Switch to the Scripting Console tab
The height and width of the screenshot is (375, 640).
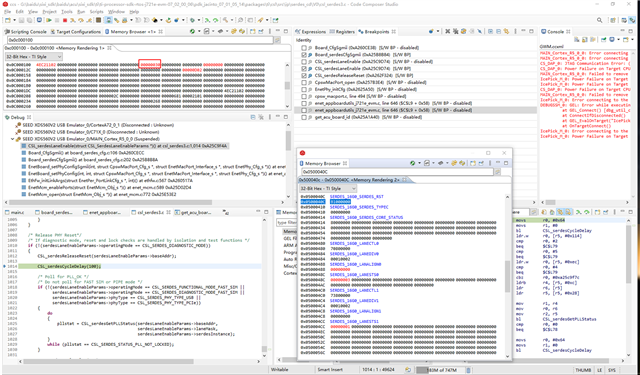[x=26, y=31]
